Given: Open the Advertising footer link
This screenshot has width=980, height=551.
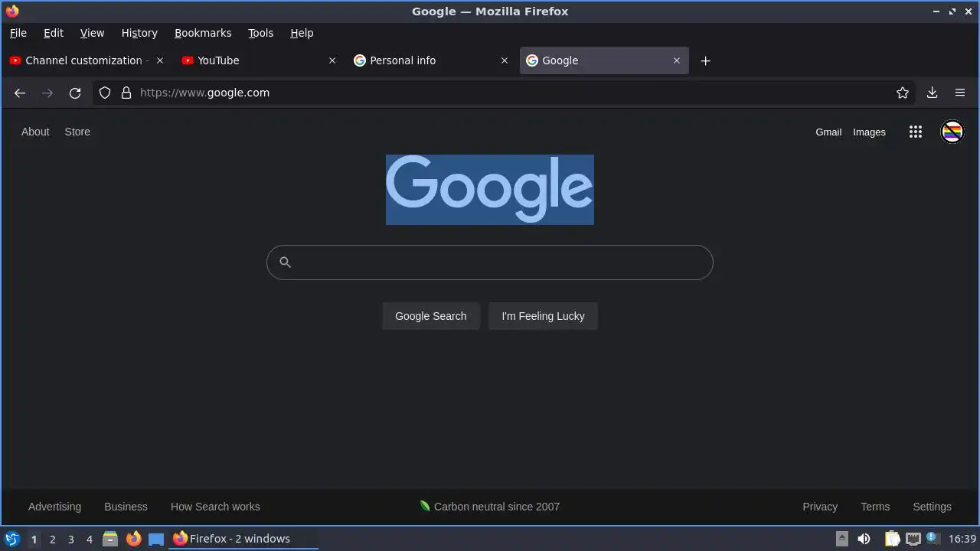Looking at the screenshot, I should 54,507.
